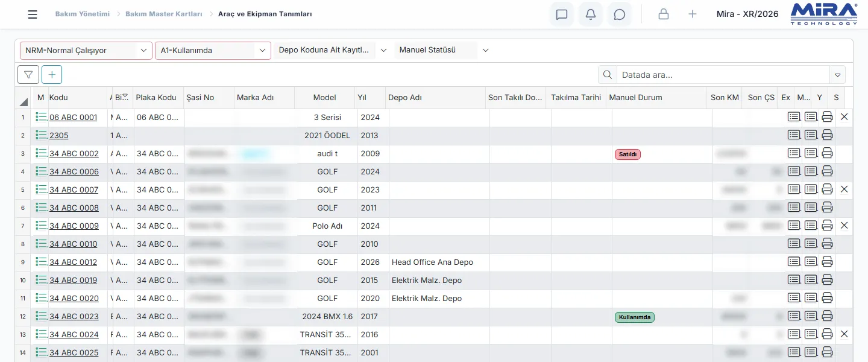Click the Kullanımda status badge
The height and width of the screenshot is (362, 868).
point(635,317)
